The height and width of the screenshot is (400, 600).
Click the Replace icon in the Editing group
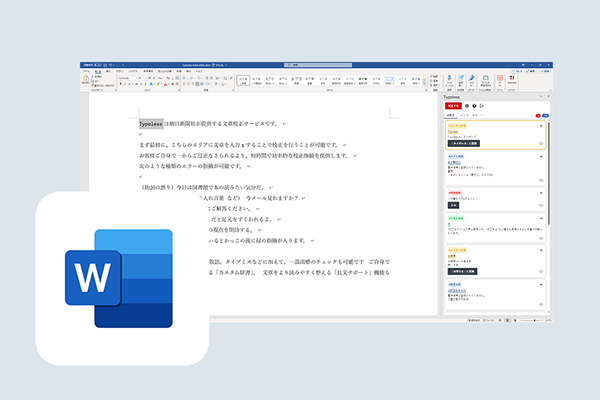tap(434, 81)
